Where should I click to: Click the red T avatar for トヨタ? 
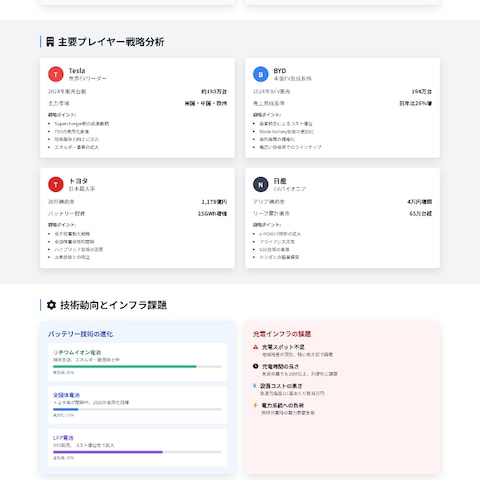click(56, 184)
